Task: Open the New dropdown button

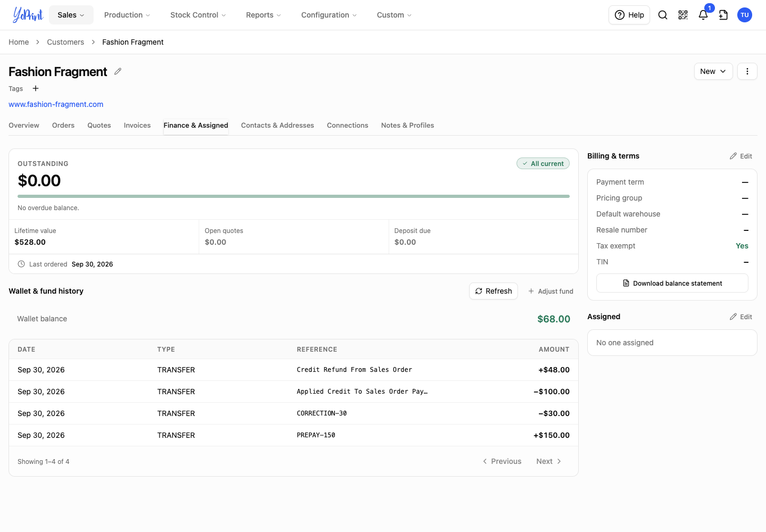Action: pyautogui.click(x=713, y=71)
